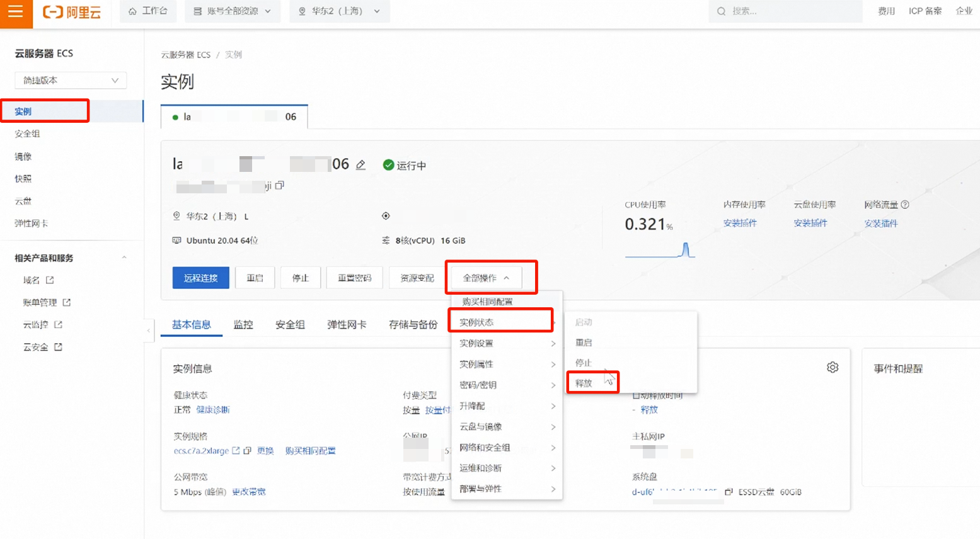Collapse the 全部操作 dropdown
Viewport: 980px width, 539px height.
coord(486,278)
